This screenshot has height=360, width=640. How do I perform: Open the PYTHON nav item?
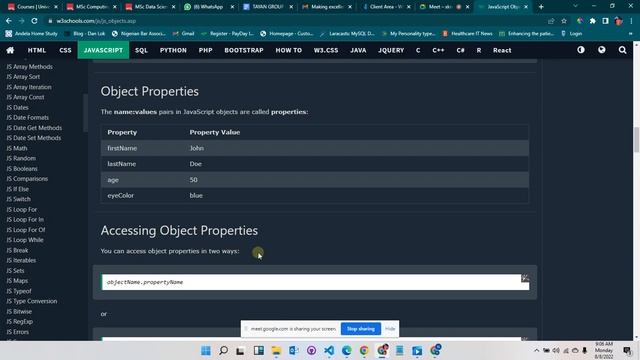[173, 50]
